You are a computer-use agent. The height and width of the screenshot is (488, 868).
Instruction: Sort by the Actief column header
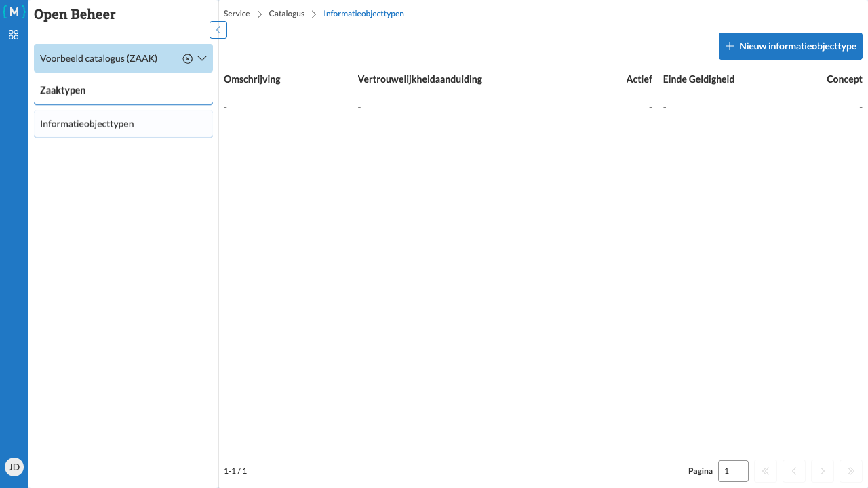(639, 79)
